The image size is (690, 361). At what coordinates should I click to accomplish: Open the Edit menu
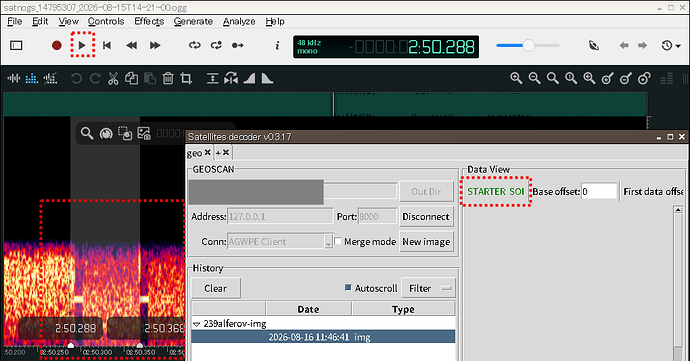click(x=40, y=22)
